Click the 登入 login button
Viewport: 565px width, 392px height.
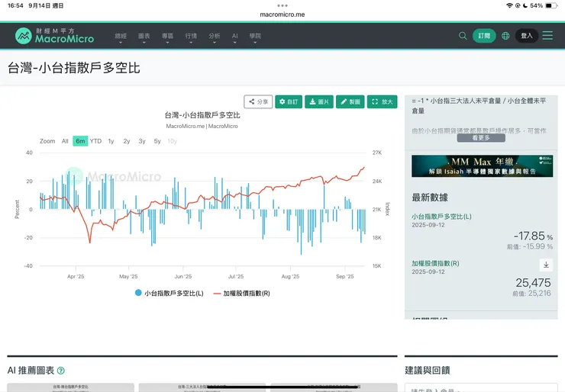[x=527, y=36]
